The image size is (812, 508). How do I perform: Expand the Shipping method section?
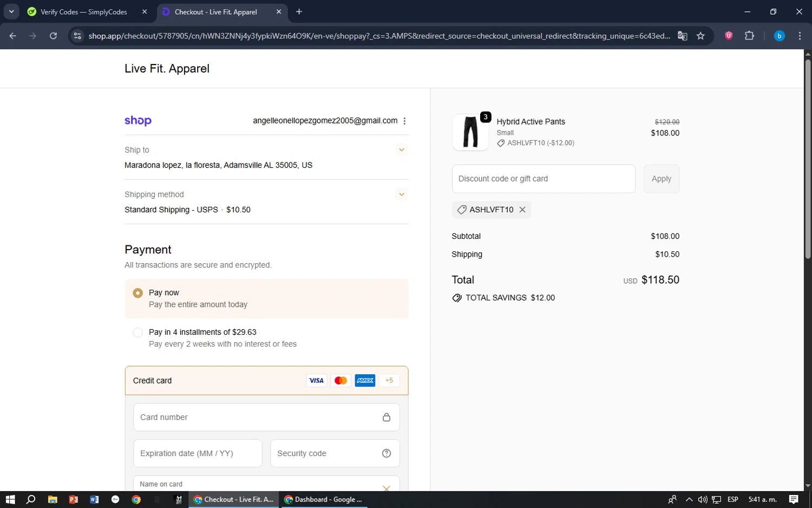click(x=402, y=194)
